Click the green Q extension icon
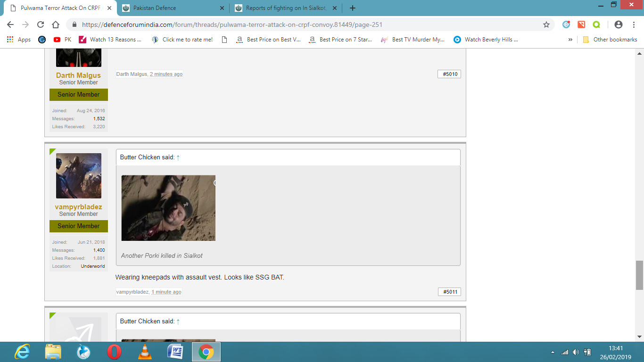 click(596, 25)
